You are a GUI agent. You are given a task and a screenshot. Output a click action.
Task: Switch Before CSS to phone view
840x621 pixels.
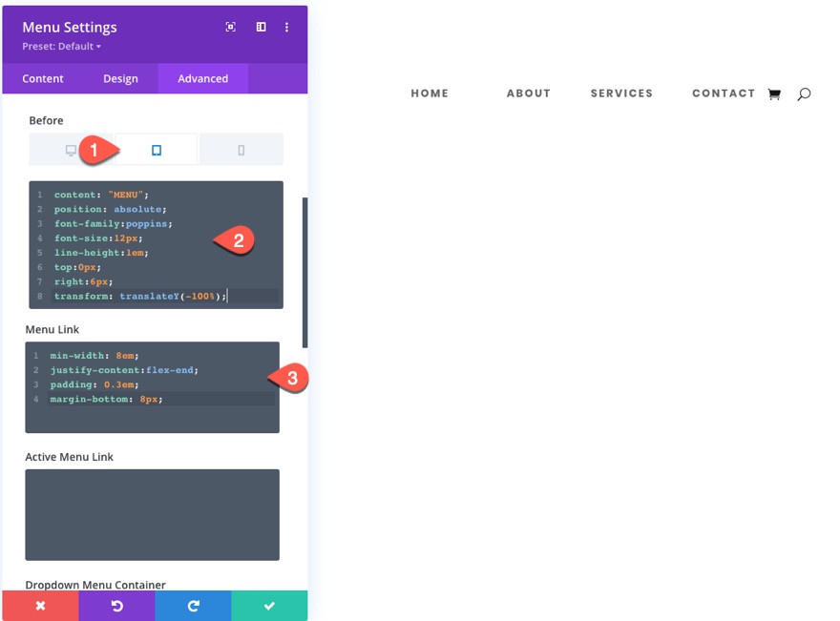pyautogui.click(x=241, y=149)
